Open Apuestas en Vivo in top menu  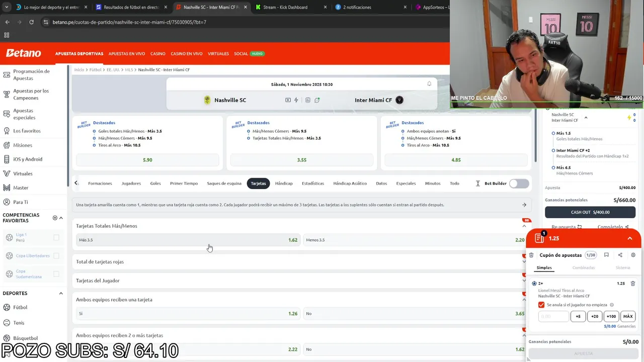(127, 54)
